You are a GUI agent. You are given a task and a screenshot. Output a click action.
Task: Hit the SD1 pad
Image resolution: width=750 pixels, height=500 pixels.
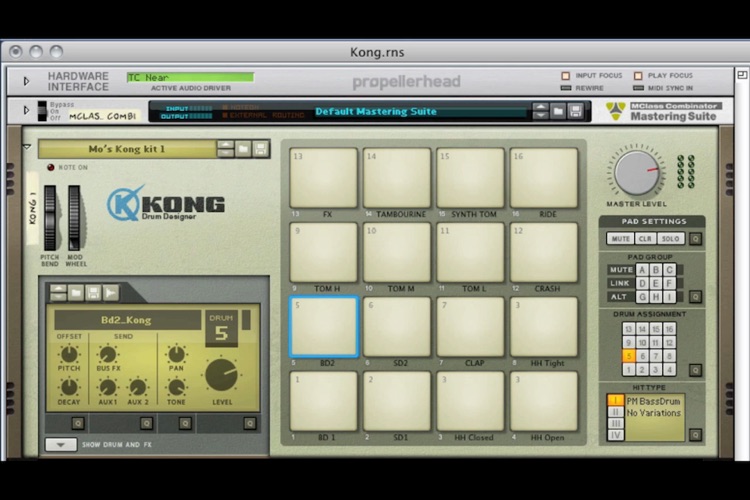coord(397,401)
